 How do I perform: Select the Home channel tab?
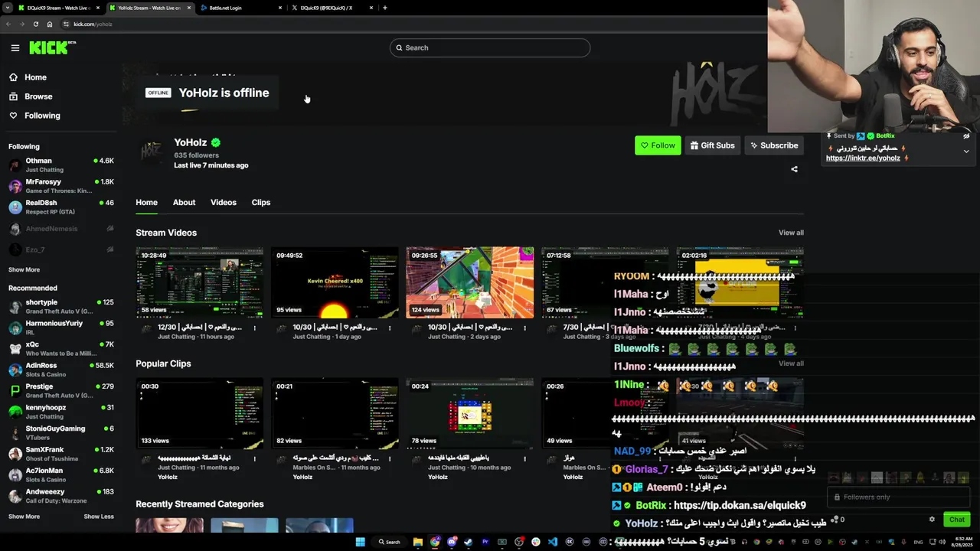click(x=146, y=203)
